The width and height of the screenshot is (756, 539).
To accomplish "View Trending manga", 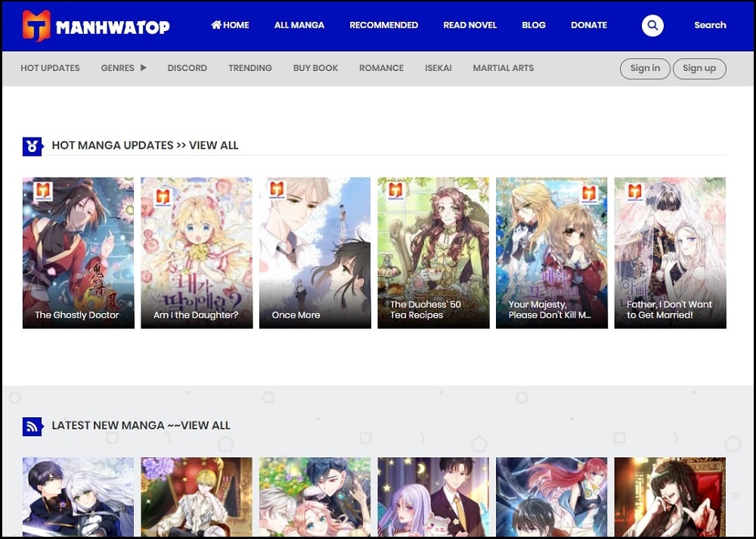I will pyautogui.click(x=249, y=68).
